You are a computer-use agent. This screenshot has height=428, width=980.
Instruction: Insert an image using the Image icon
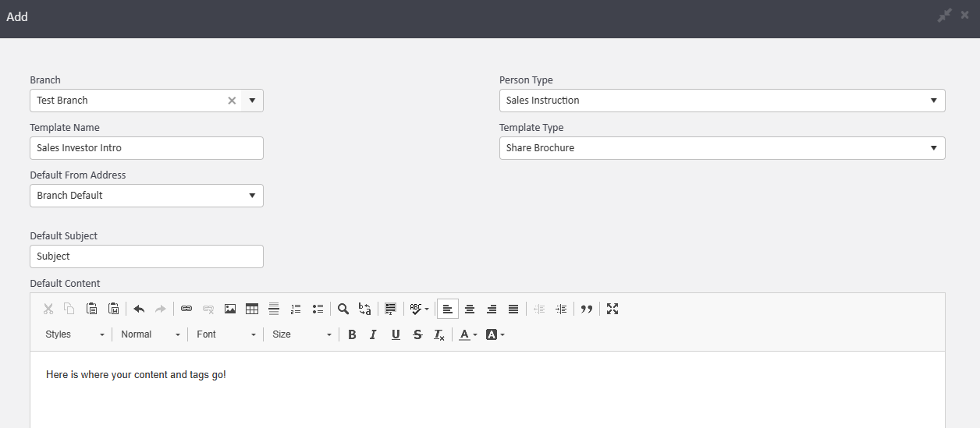coord(230,309)
